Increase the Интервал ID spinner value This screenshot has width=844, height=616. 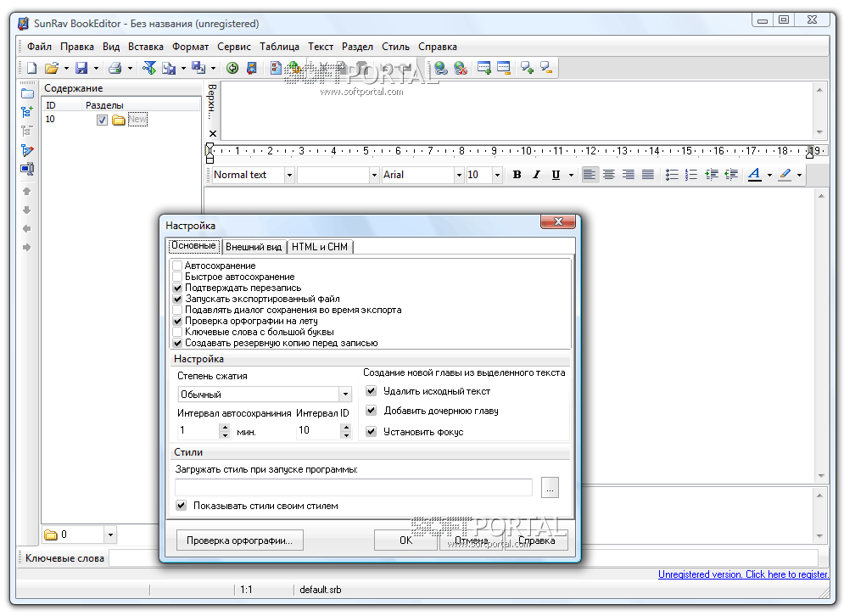[345, 427]
